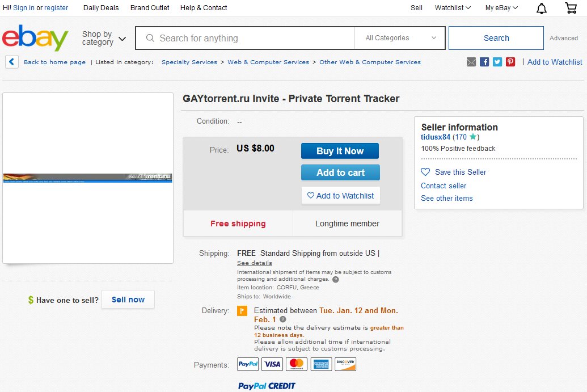Screen dimensions: 587x392
Task: Open the Watchlist dropdown
Action: tap(452, 8)
